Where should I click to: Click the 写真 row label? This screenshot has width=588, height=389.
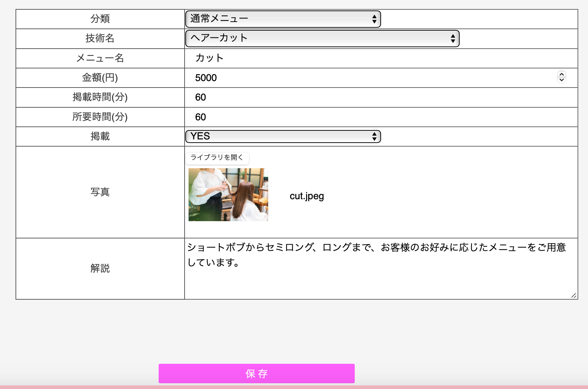100,192
